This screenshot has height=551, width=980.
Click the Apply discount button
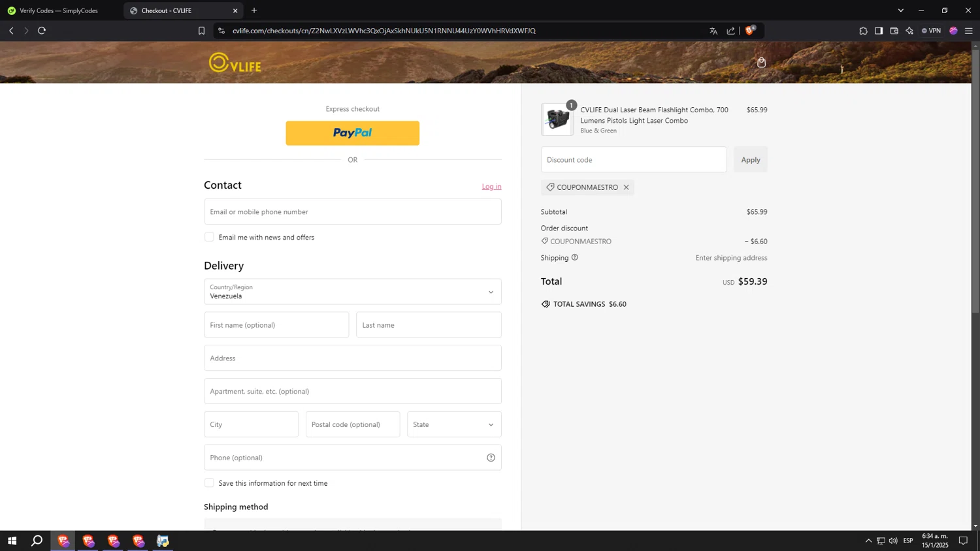click(x=751, y=160)
